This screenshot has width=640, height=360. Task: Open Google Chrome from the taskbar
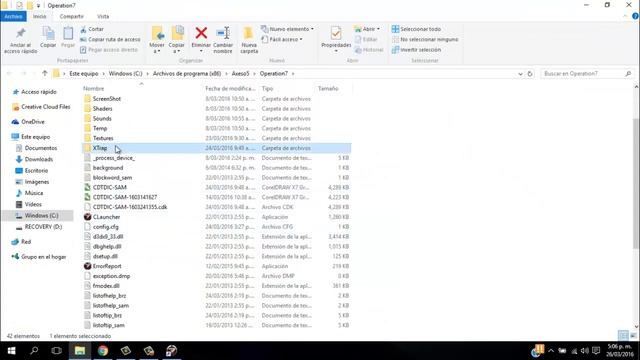103,351
